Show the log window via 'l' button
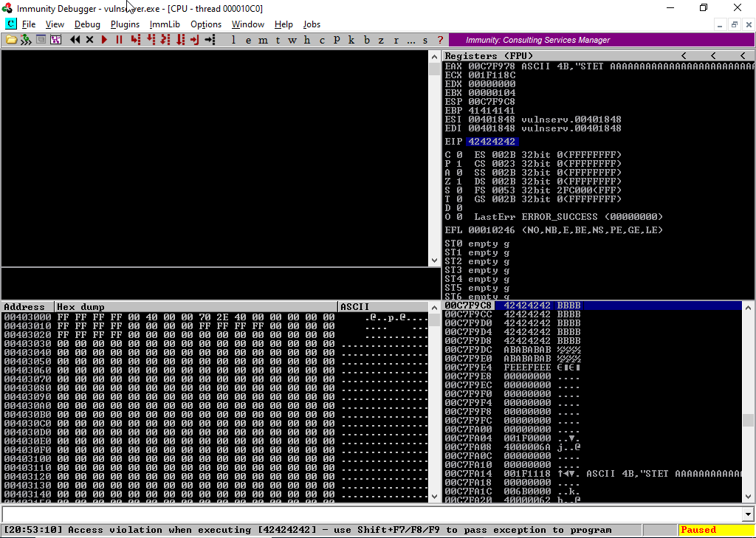The height and width of the screenshot is (538, 756). pos(234,40)
